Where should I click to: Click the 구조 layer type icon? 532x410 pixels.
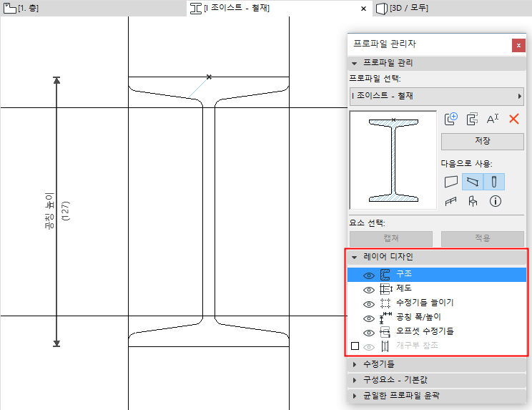tap(385, 275)
